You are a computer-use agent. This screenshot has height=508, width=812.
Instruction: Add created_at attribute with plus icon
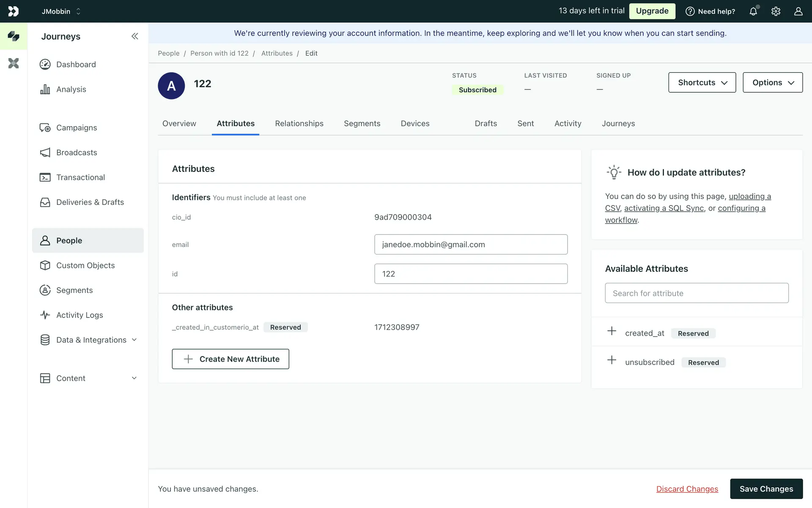click(612, 331)
